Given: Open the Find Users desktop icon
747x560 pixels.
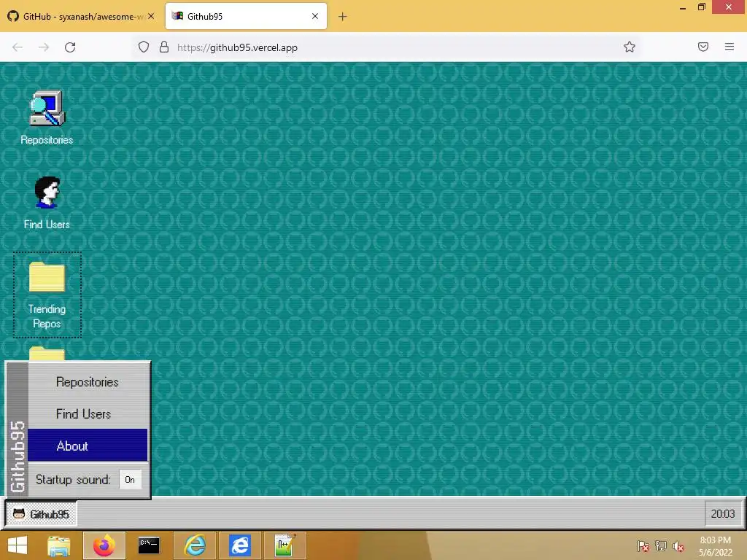Looking at the screenshot, I should tap(47, 203).
